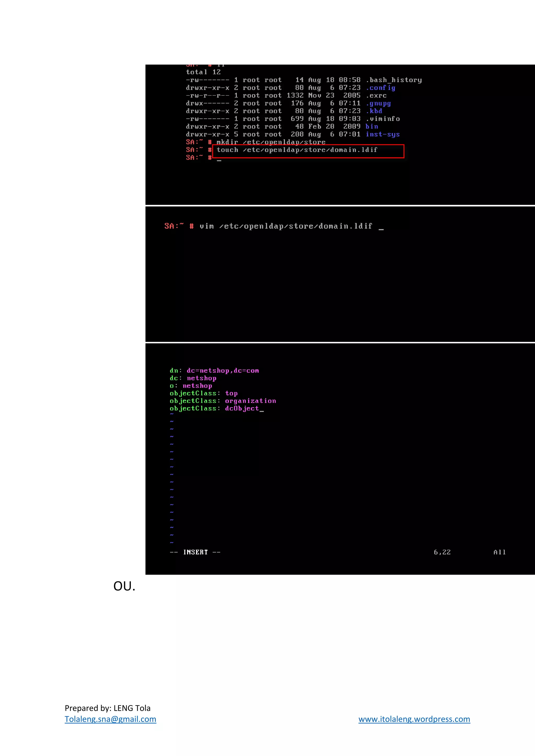Click the dn: dc=netshop,dc=com line
The width and height of the screenshot is (535, 756).
point(214,371)
